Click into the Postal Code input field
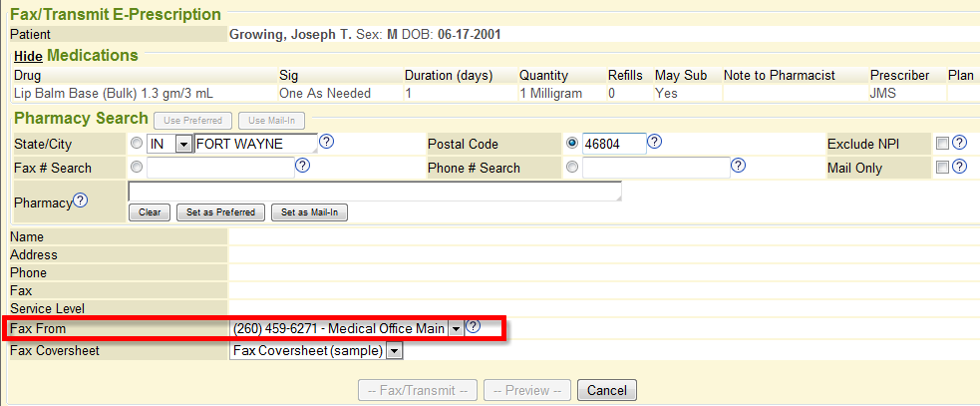The height and width of the screenshot is (406, 980). pyautogui.click(x=613, y=144)
